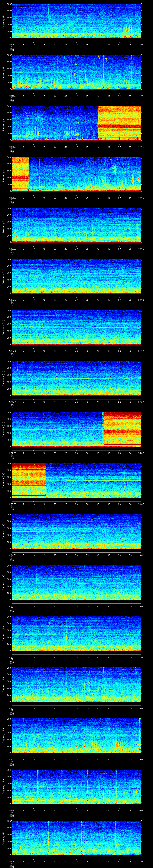Viewport: 153px width, 868px height.
Task: Pick the spectrogram panel for 14:20:00
Action: (x=76, y=327)
